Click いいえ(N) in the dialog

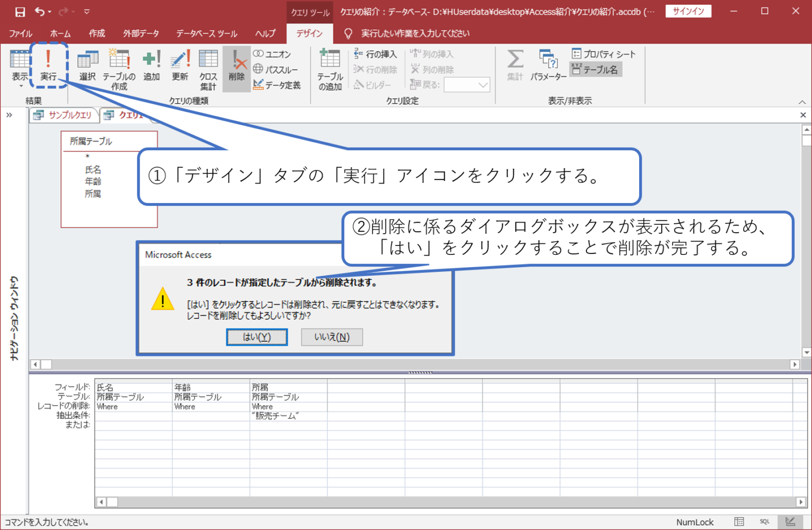pos(332,337)
